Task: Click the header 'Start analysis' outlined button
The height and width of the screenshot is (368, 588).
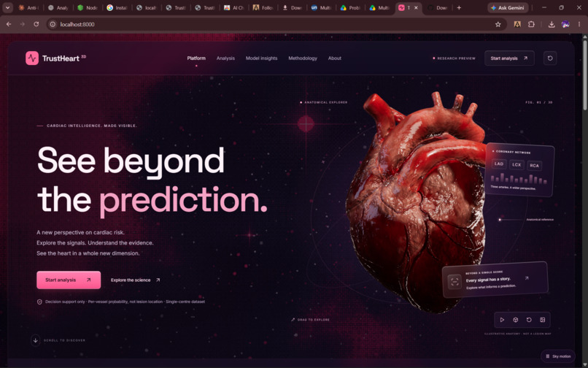Action: (509, 58)
